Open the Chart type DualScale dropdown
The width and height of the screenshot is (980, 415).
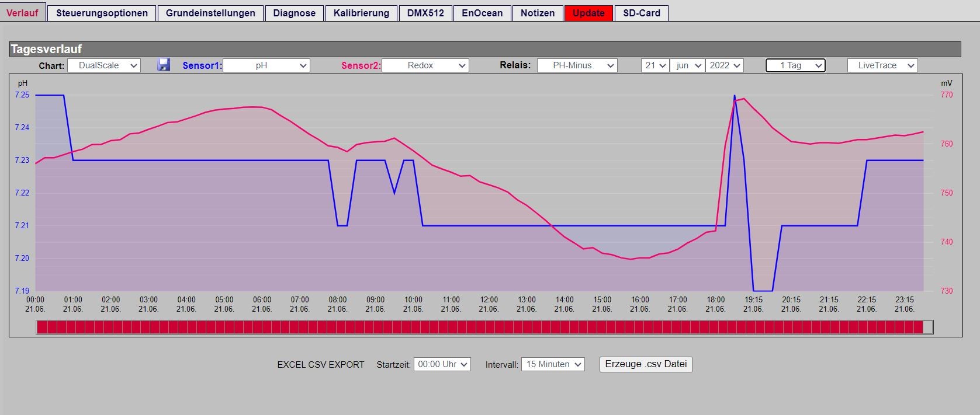click(104, 65)
